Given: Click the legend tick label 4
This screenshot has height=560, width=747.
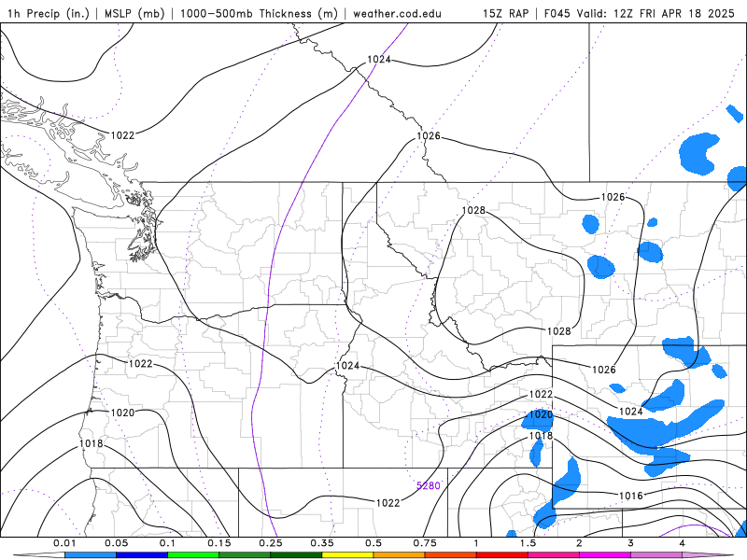Looking at the screenshot, I should tap(683, 543).
